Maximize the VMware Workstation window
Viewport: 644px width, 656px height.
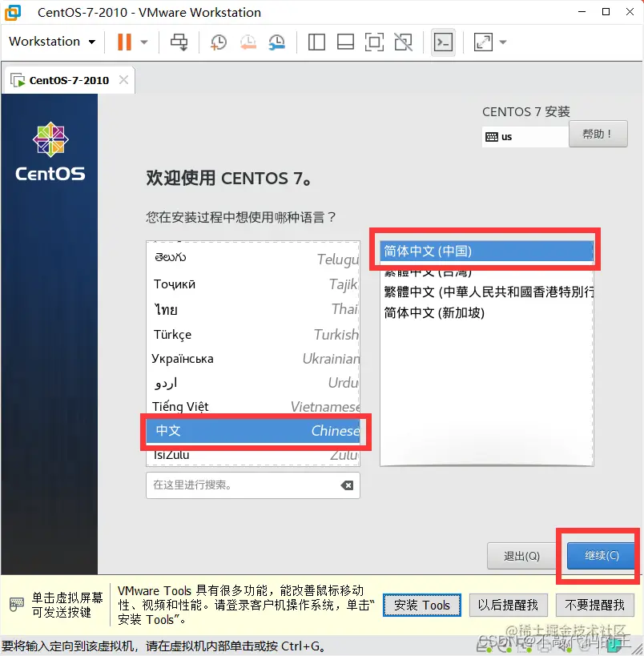pyautogui.click(x=606, y=12)
